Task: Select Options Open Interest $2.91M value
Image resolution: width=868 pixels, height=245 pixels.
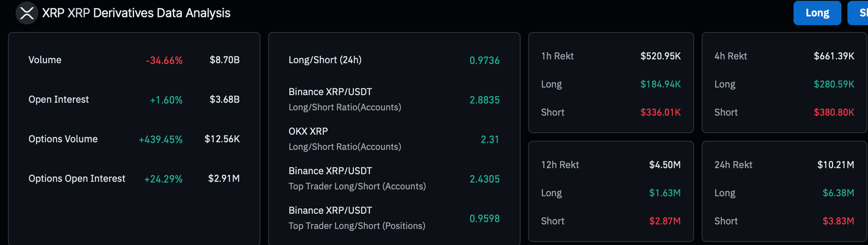Action: coord(224,179)
